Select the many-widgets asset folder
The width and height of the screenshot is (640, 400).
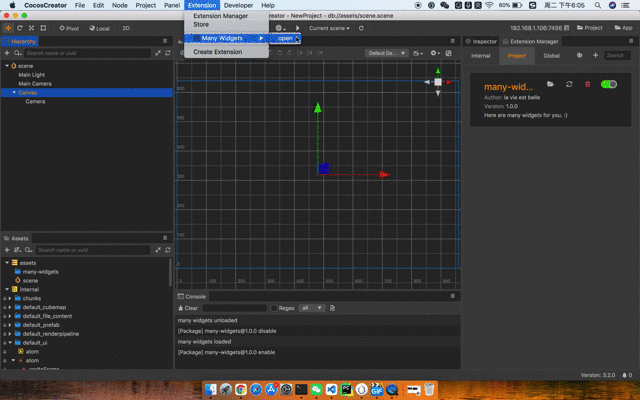[40, 272]
